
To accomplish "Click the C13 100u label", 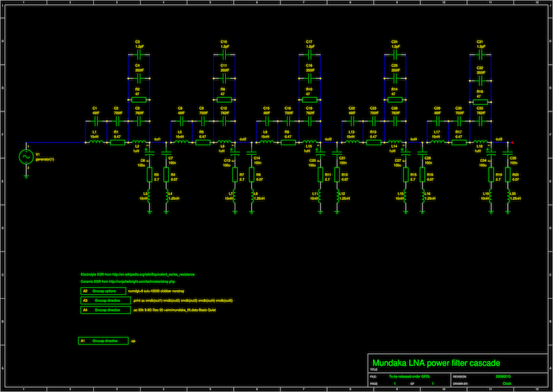I will coord(228,162).
